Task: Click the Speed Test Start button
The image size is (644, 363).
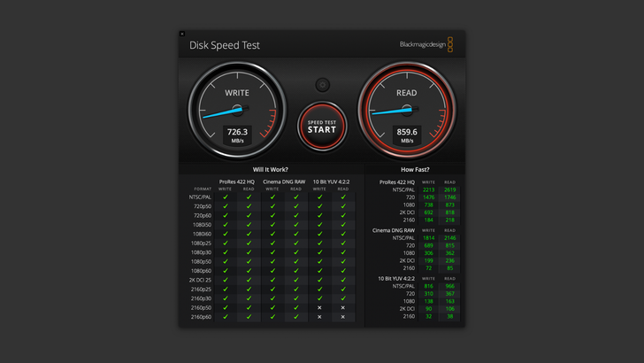Action: [x=322, y=127]
